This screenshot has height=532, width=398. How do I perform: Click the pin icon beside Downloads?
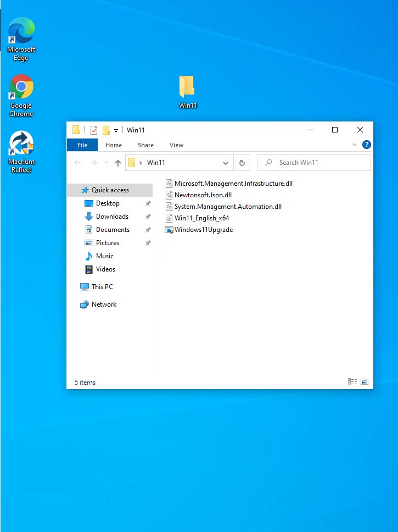tap(148, 217)
